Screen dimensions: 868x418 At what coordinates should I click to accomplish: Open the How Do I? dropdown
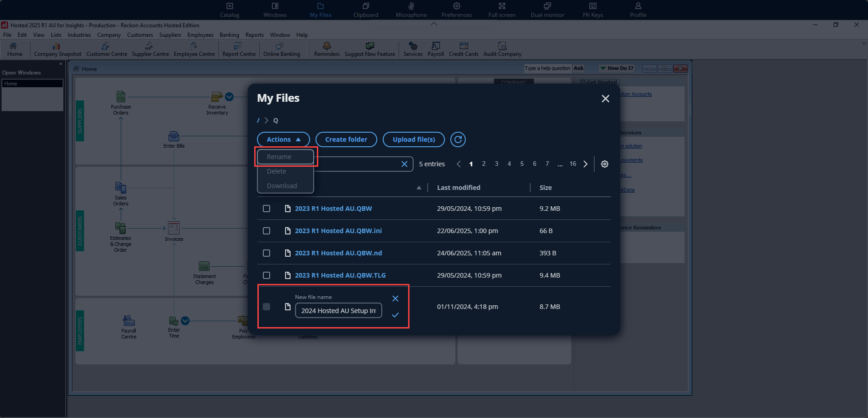[x=616, y=68]
